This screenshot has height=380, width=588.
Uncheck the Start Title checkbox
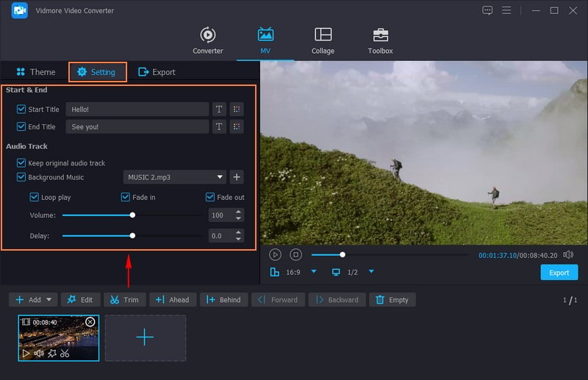point(21,109)
